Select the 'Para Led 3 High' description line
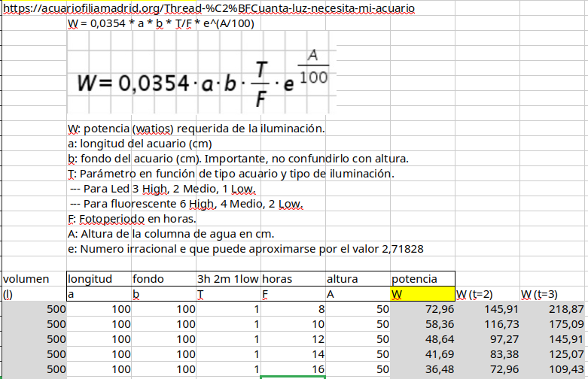The width and height of the screenshot is (588, 379). tap(163, 189)
